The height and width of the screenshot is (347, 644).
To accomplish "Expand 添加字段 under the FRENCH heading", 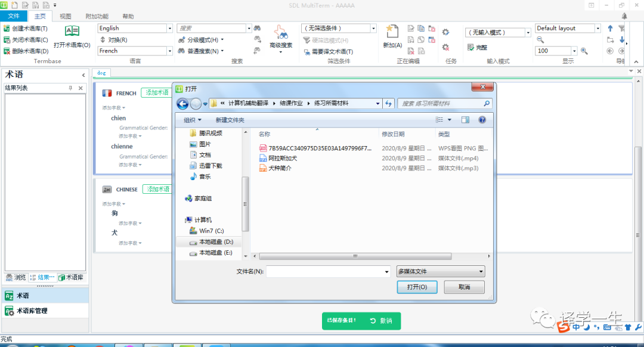I will [114, 107].
